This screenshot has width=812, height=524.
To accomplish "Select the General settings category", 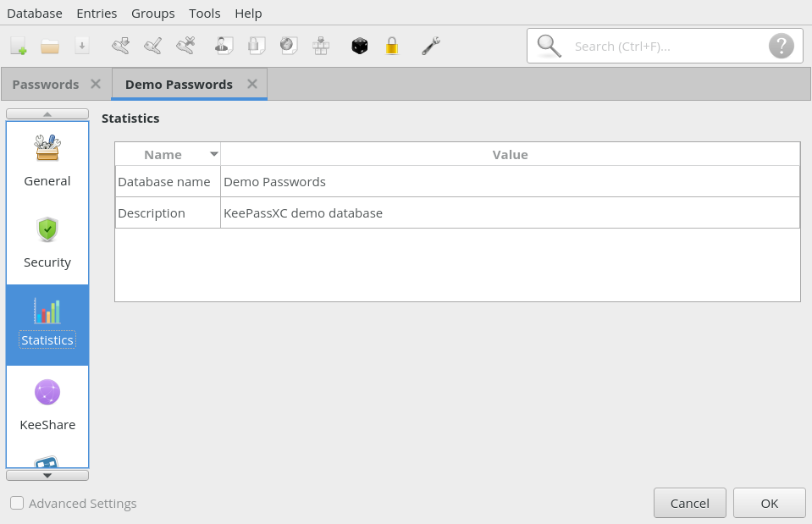I will coord(47,161).
